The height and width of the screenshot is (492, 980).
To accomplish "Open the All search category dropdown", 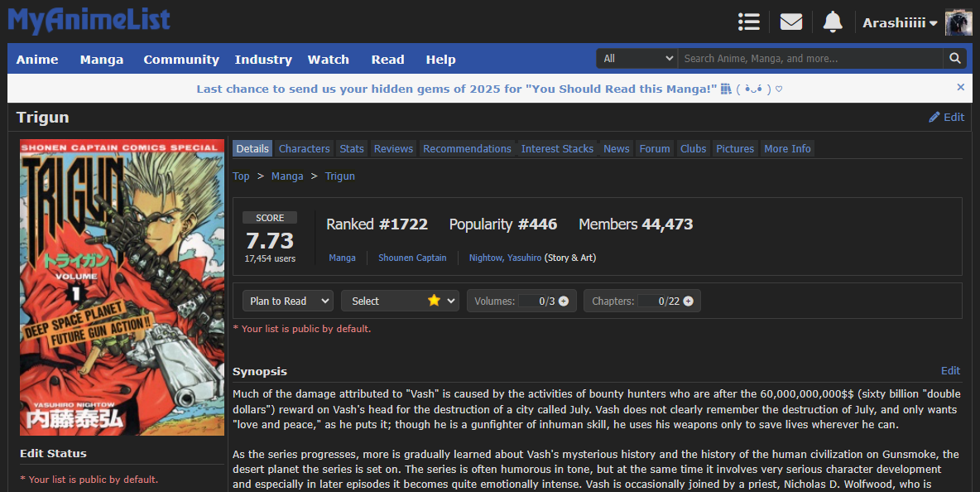I will click(x=637, y=58).
